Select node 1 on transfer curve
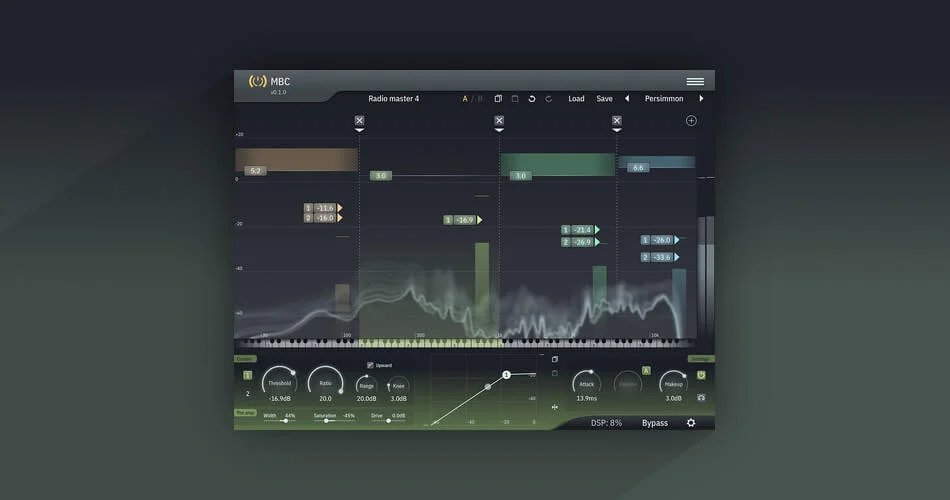The width and height of the screenshot is (950, 500). (507, 375)
